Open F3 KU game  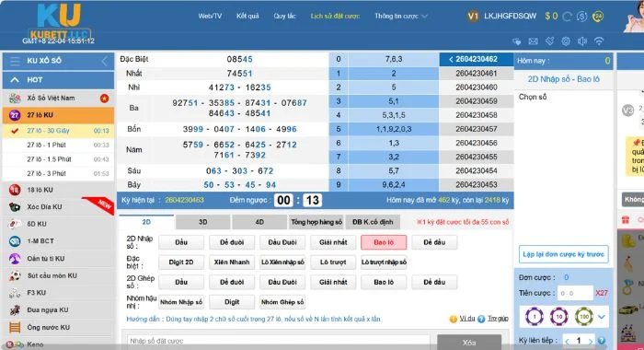(58, 293)
